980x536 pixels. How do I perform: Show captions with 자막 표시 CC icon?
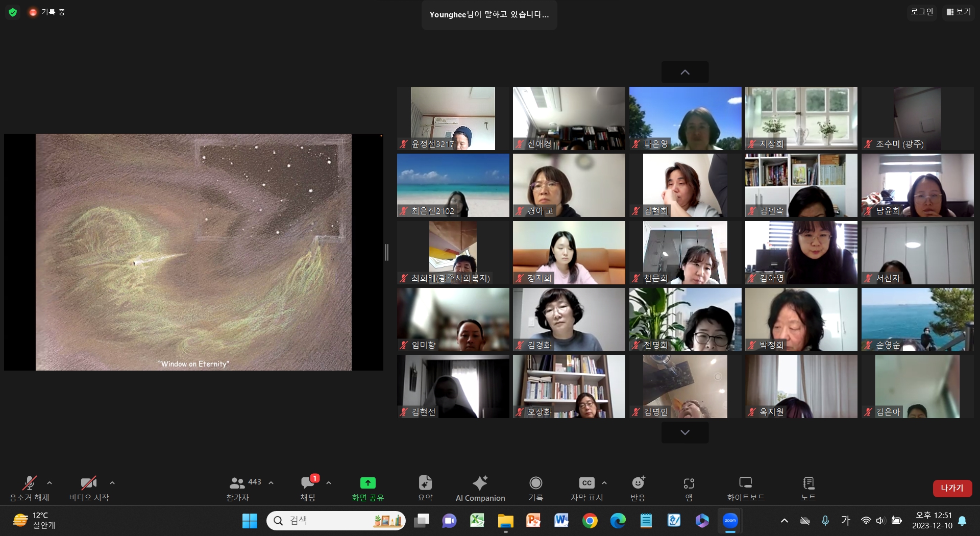(x=587, y=483)
